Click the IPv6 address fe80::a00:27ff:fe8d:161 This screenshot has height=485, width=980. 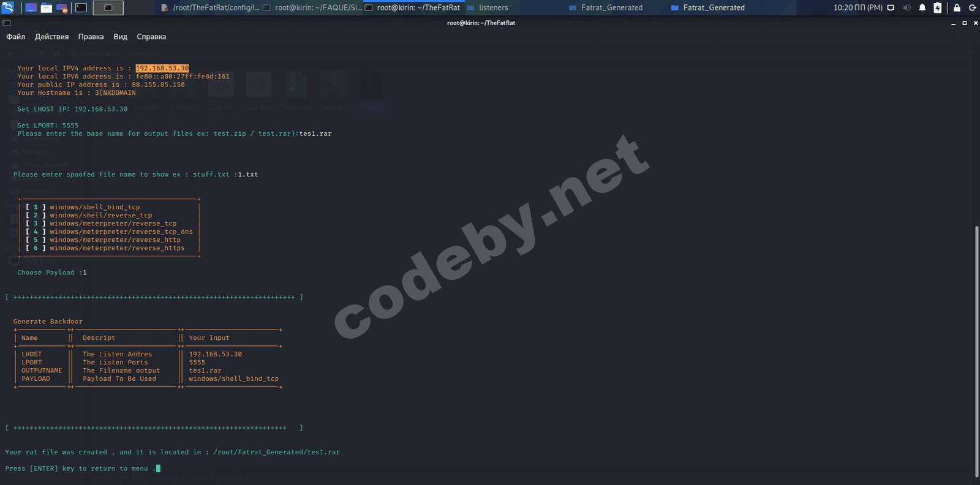coord(183,77)
